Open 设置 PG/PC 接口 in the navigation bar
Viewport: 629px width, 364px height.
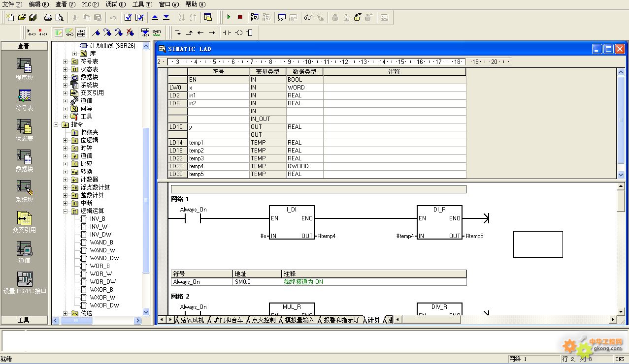[25, 282]
